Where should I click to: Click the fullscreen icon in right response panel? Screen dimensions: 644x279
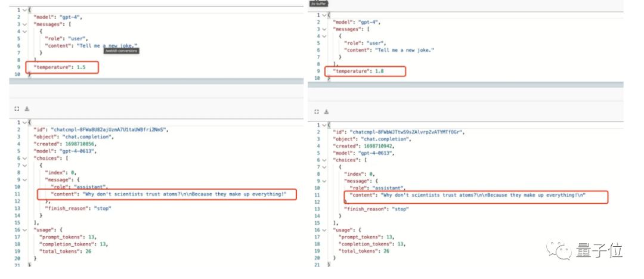(317, 111)
